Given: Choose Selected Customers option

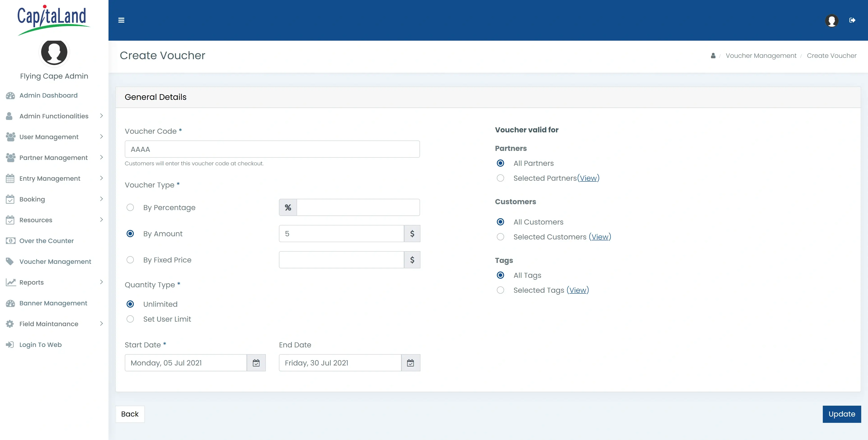Looking at the screenshot, I should [500, 237].
